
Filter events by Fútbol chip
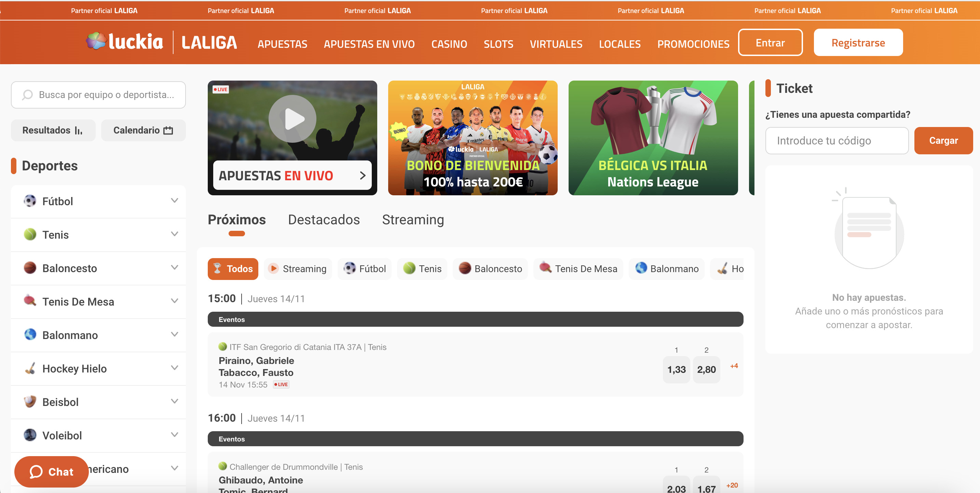[365, 269]
